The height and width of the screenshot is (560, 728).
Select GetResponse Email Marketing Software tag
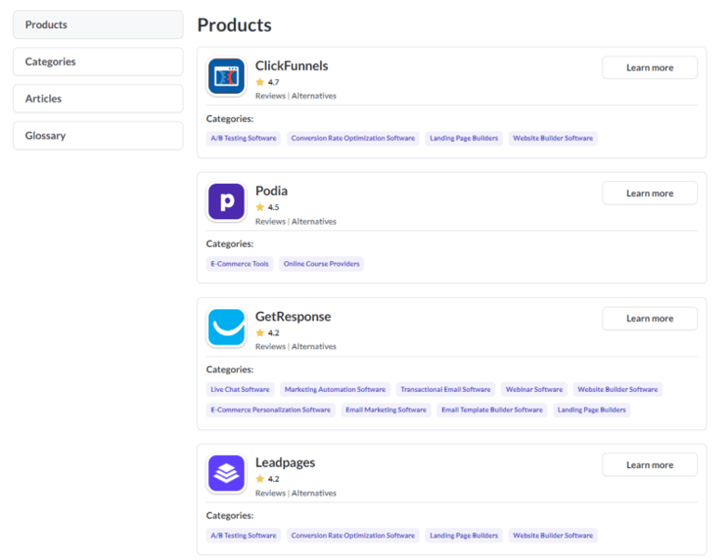[x=386, y=410]
